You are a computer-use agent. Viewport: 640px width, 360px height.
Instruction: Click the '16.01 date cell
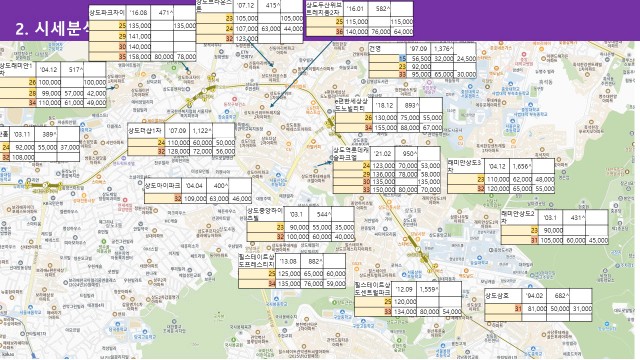tap(356, 9)
